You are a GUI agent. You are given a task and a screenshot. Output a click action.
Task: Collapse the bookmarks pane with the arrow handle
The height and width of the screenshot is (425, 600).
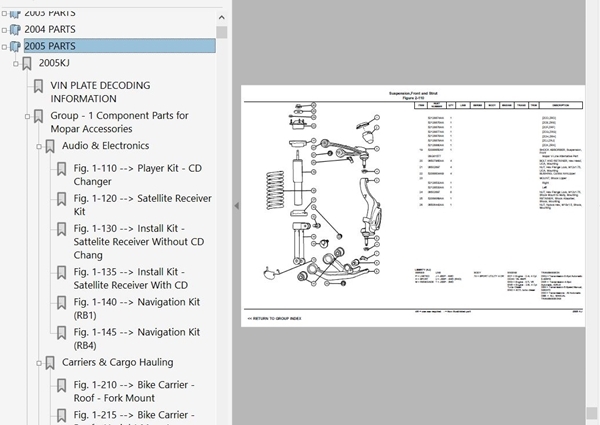[236, 206]
